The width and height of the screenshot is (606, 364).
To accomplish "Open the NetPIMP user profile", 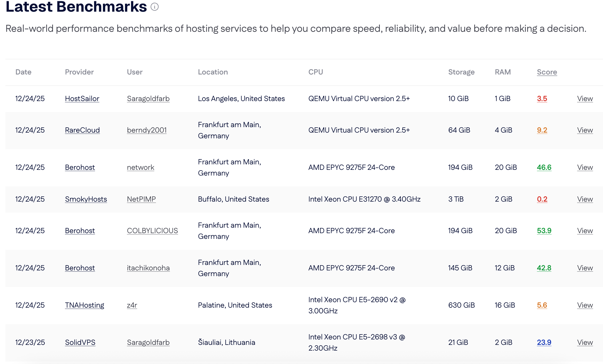I will [141, 199].
